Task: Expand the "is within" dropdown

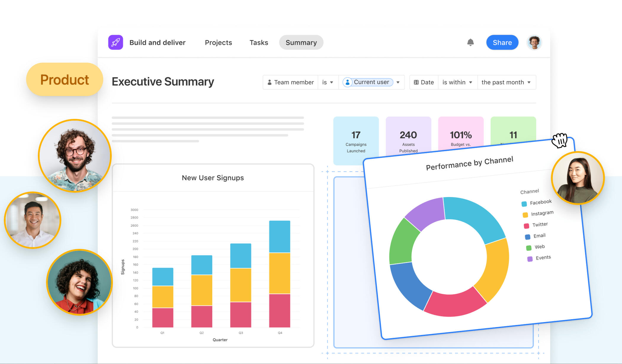Action: (457, 82)
